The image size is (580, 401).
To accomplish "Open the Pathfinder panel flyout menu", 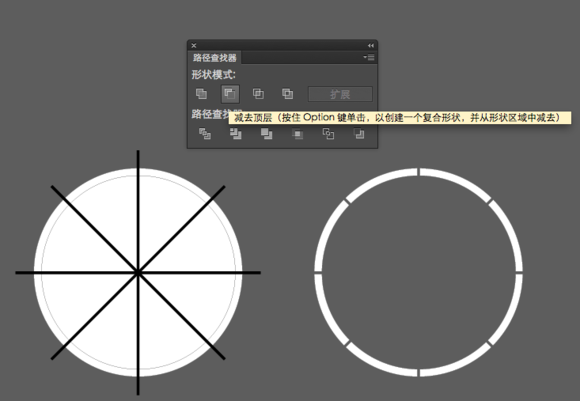I will (x=369, y=57).
